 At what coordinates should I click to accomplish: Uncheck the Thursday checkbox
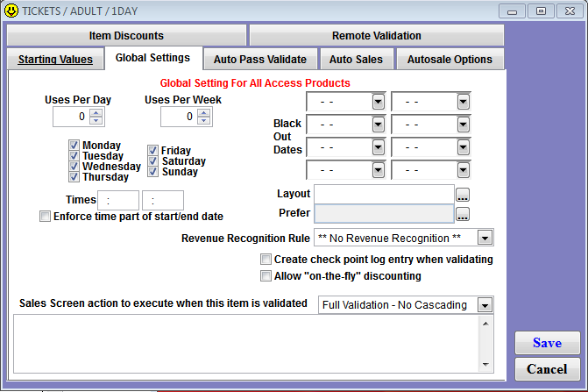(74, 176)
